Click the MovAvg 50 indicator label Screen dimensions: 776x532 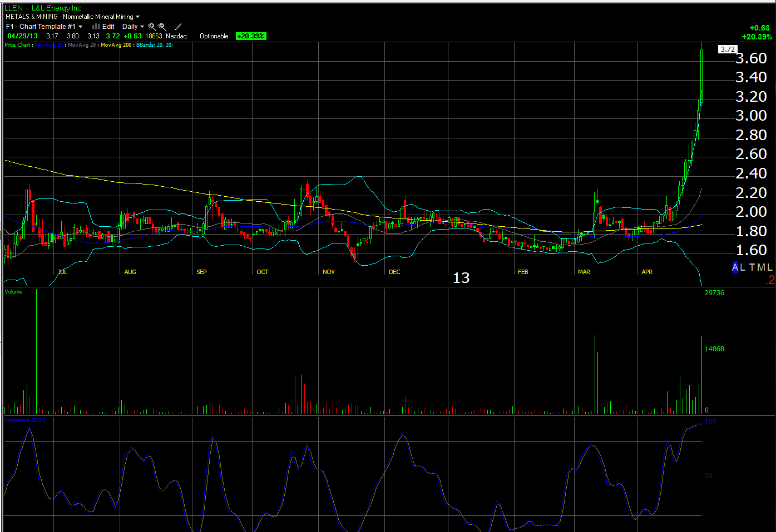pyautogui.click(x=49, y=45)
